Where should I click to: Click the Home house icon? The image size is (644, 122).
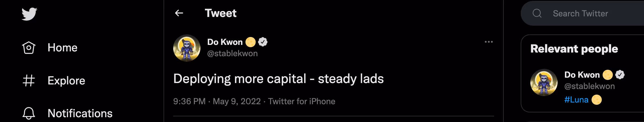(29, 48)
